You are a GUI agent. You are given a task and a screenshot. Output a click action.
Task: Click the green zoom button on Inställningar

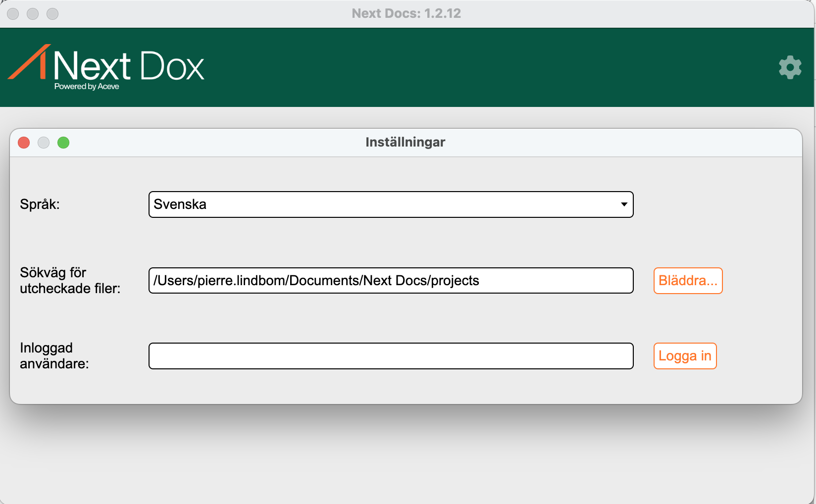pos(63,143)
